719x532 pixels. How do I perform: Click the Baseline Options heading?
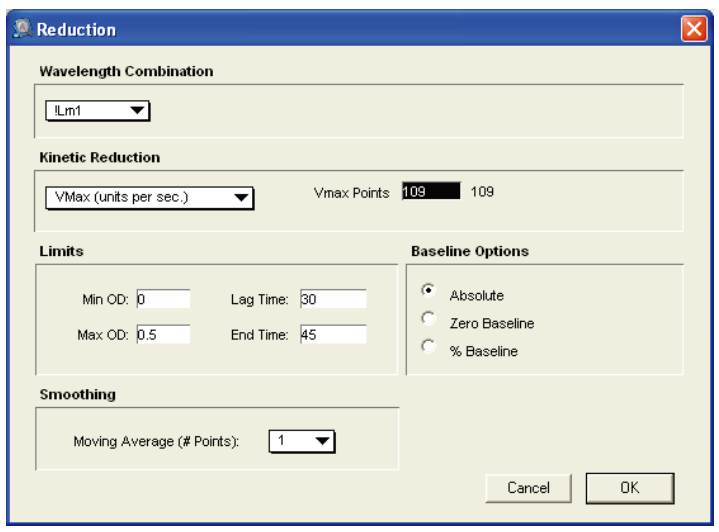[x=470, y=251]
